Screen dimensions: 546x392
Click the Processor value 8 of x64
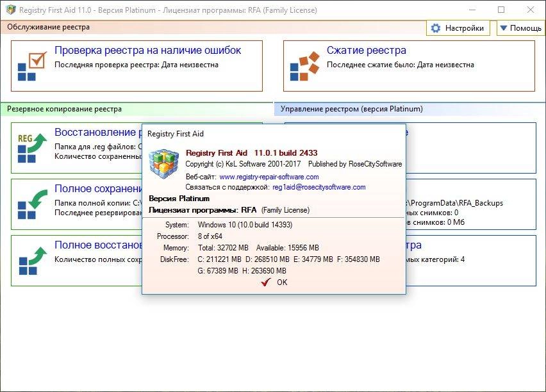click(x=210, y=236)
